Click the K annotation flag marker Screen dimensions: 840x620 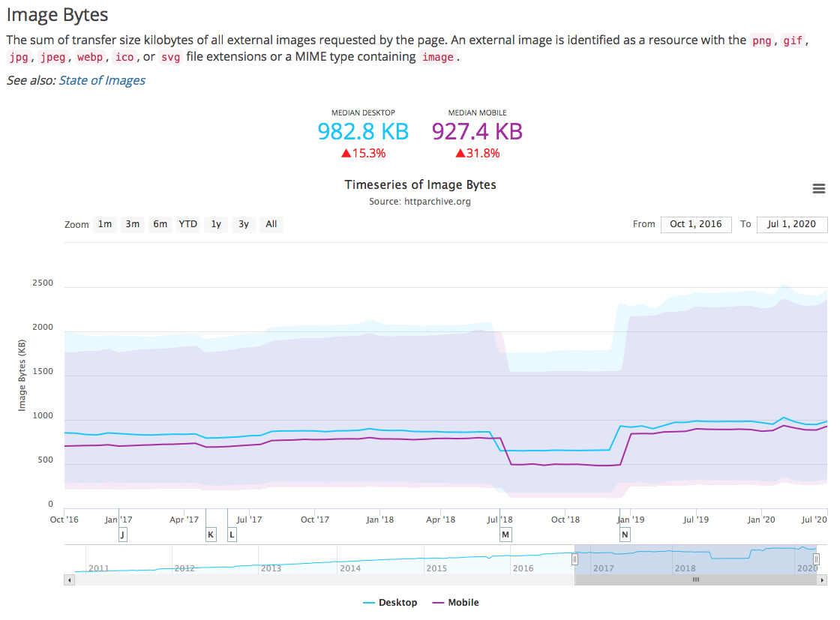211,535
